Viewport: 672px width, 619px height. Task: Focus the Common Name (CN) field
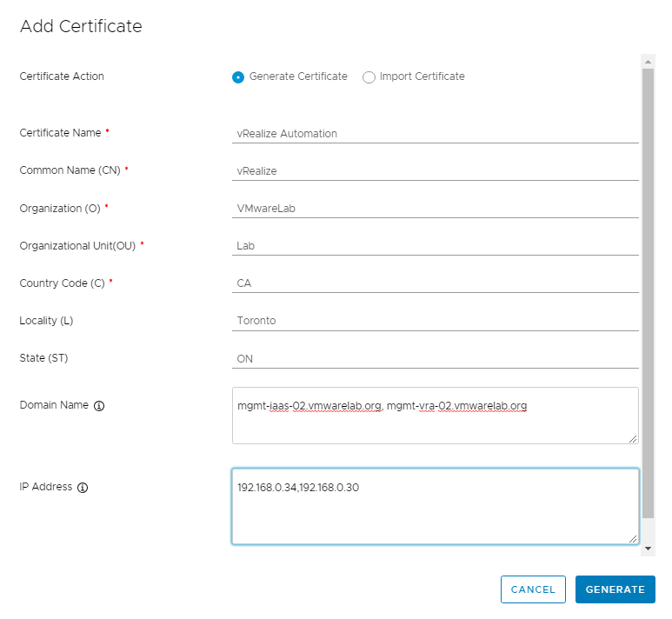tap(435, 171)
